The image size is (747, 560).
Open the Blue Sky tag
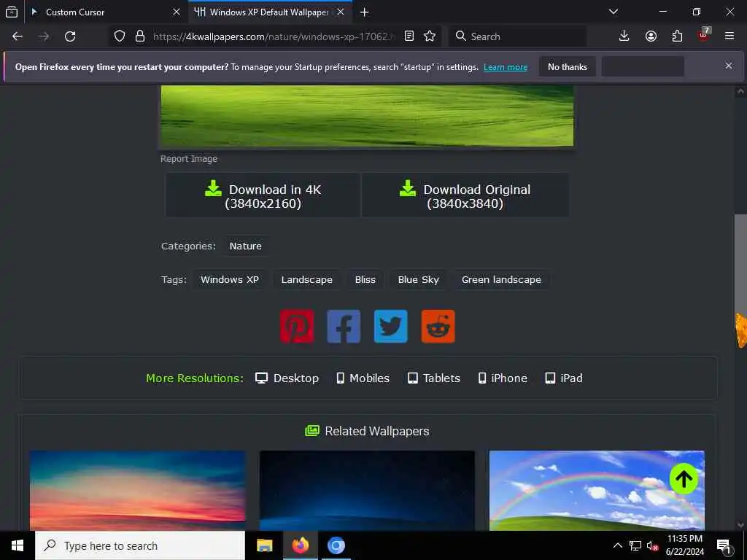tap(418, 279)
